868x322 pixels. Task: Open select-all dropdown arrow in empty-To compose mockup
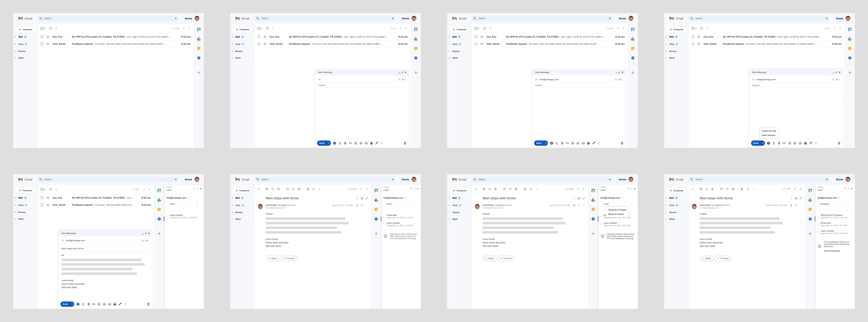point(262,29)
